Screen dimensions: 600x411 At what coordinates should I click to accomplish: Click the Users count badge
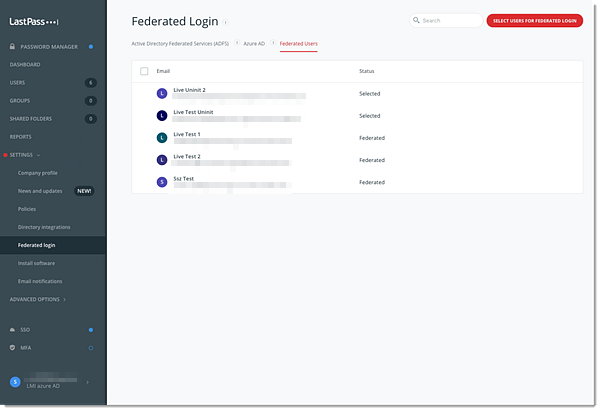91,83
